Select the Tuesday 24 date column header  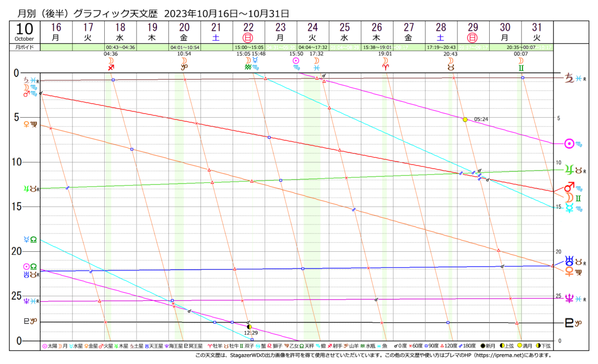(x=313, y=32)
